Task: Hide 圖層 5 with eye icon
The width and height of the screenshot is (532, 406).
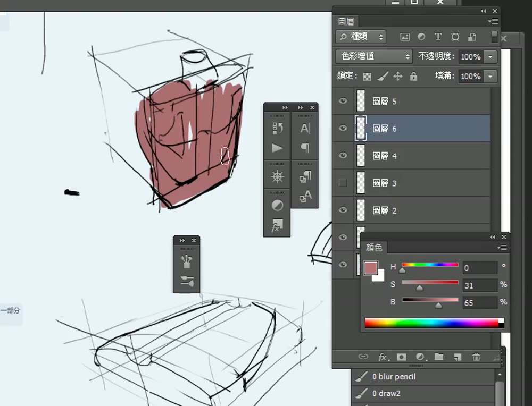Action: coord(343,101)
